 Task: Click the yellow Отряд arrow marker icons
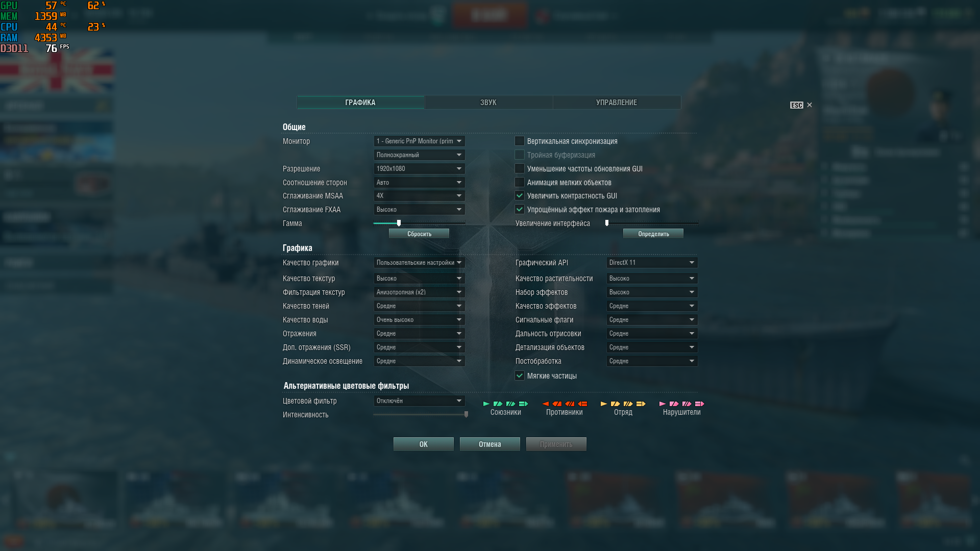(623, 404)
